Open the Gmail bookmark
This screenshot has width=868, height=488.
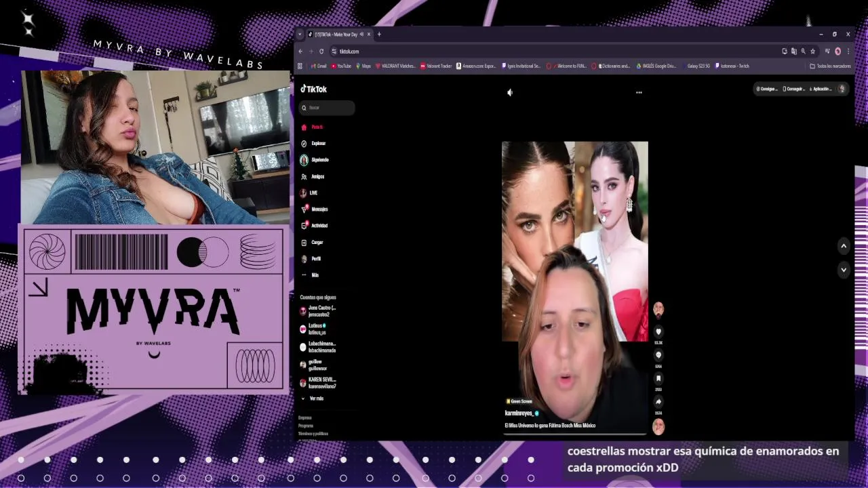click(x=318, y=66)
